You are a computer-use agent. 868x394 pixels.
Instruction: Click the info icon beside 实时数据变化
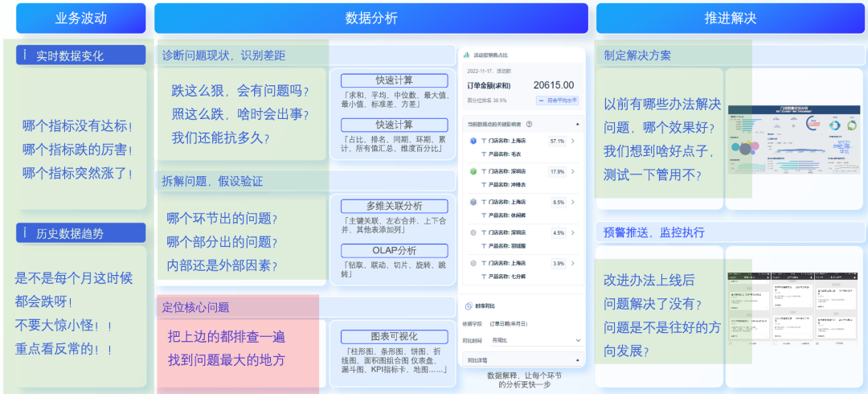26,55
